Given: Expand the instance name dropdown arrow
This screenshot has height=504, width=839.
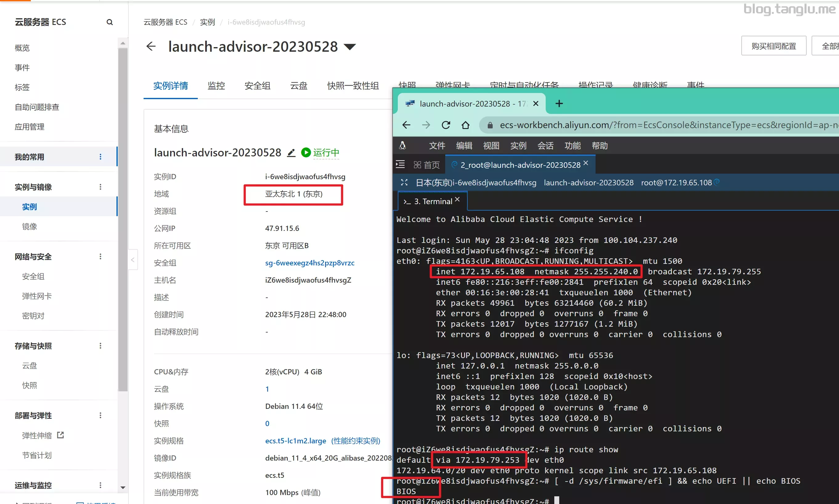Looking at the screenshot, I should (350, 46).
